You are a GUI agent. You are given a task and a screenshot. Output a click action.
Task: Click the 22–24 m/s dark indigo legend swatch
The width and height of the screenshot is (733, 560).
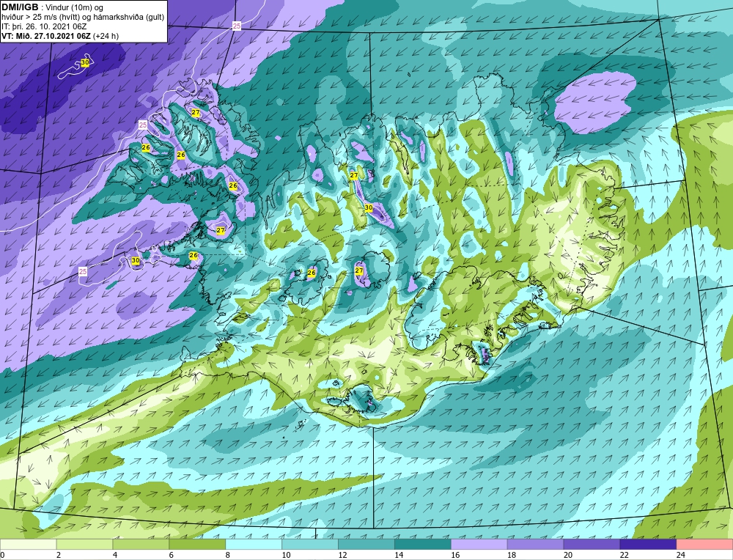click(648, 545)
